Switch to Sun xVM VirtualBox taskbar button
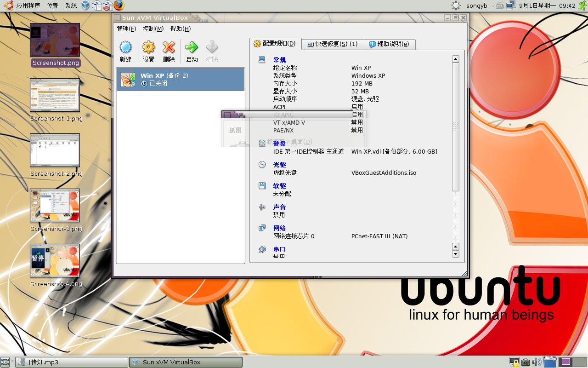 (x=186, y=362)
